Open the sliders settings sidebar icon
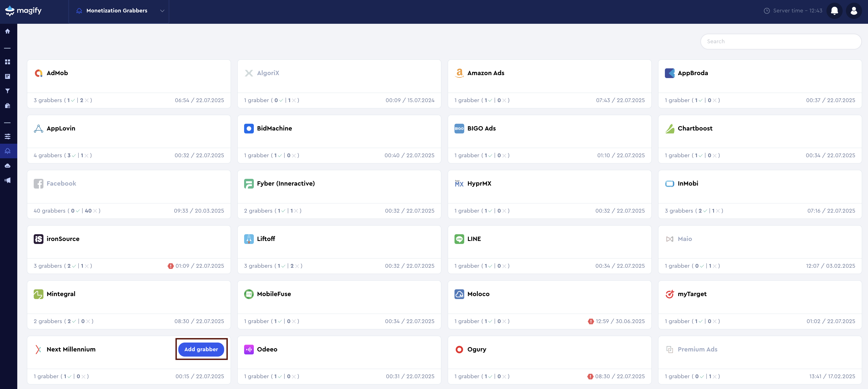The width and height of the screenshot is (868, 389). point(7,136)
